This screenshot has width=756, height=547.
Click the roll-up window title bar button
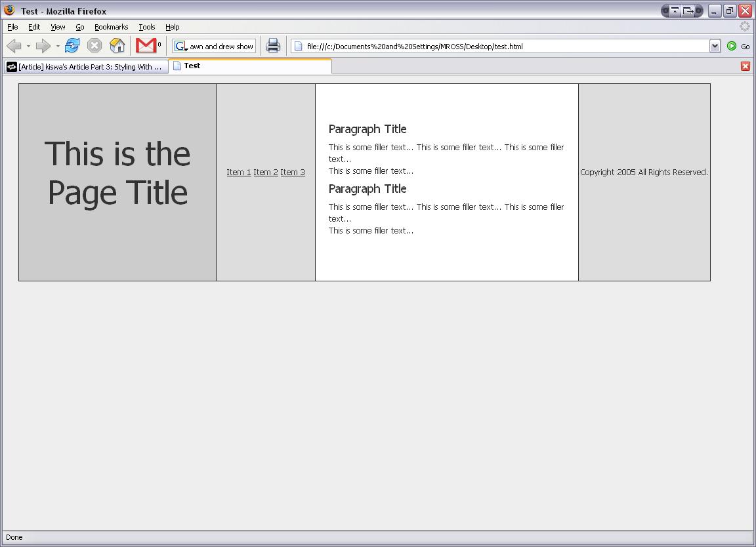pyautogui.click(x=674, y=11)
